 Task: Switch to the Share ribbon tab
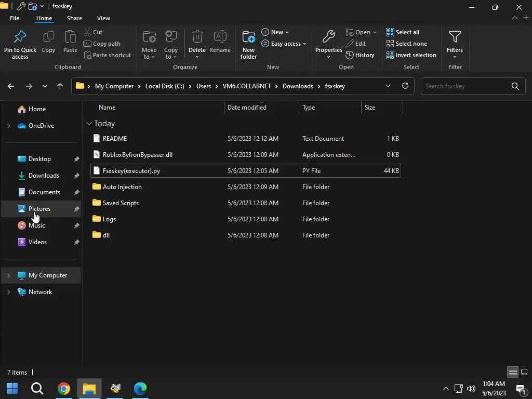pos(74,18)
